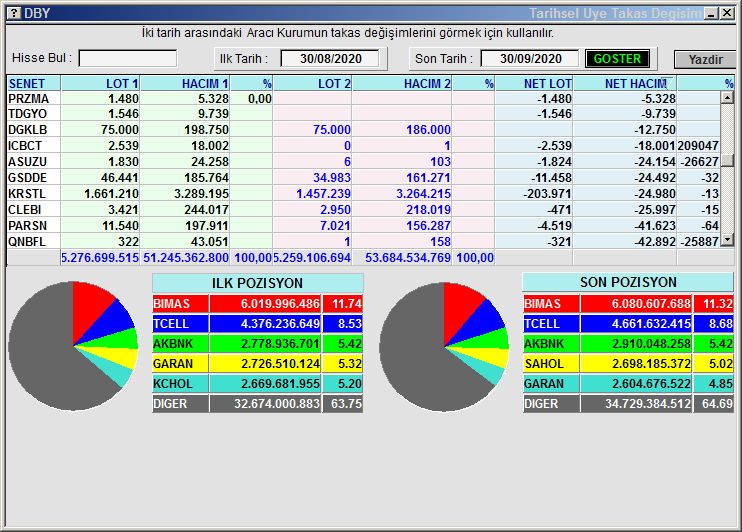Click the NET LOT column header
The width and height of the screenshot is (742, 532).
[x=534, y=84]
